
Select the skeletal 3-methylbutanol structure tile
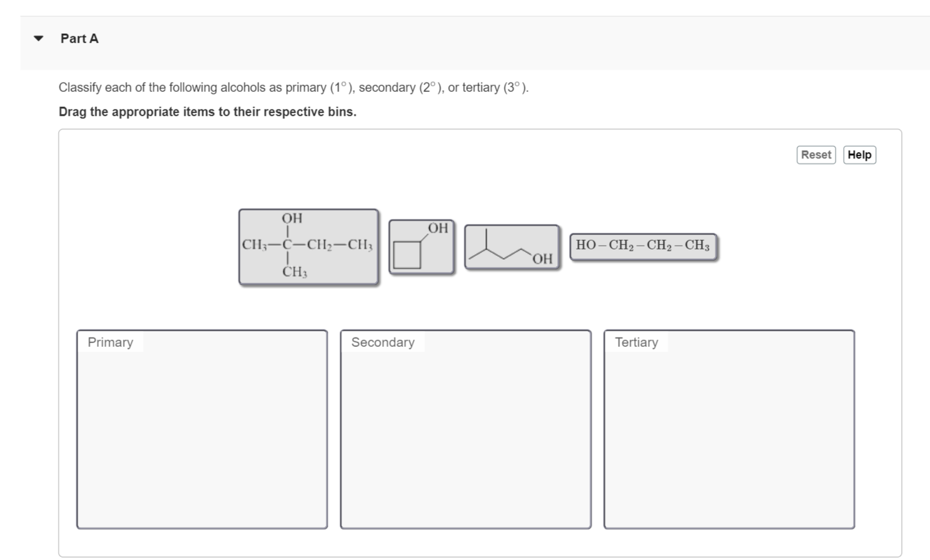coord(510,247)
